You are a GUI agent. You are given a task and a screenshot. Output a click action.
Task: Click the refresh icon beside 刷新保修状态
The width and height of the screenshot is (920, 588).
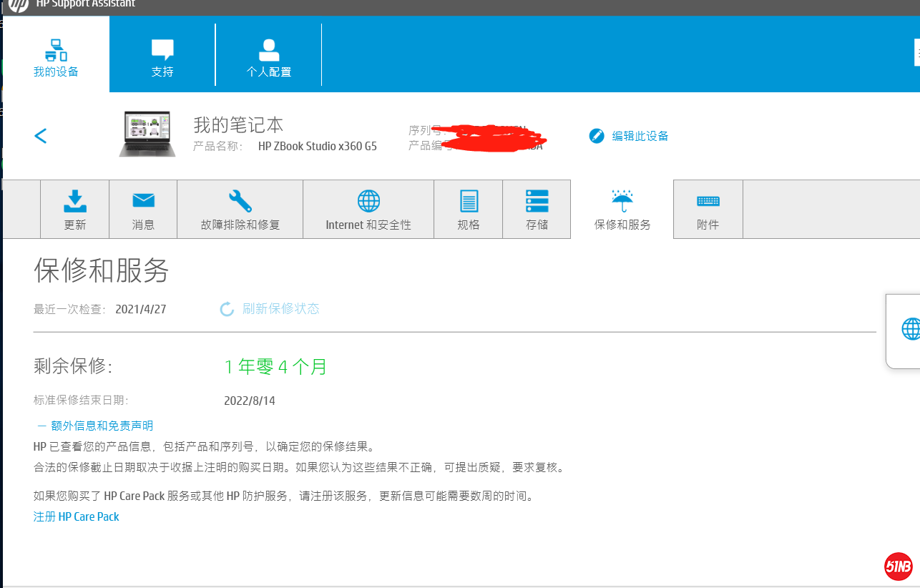(227, 309)
